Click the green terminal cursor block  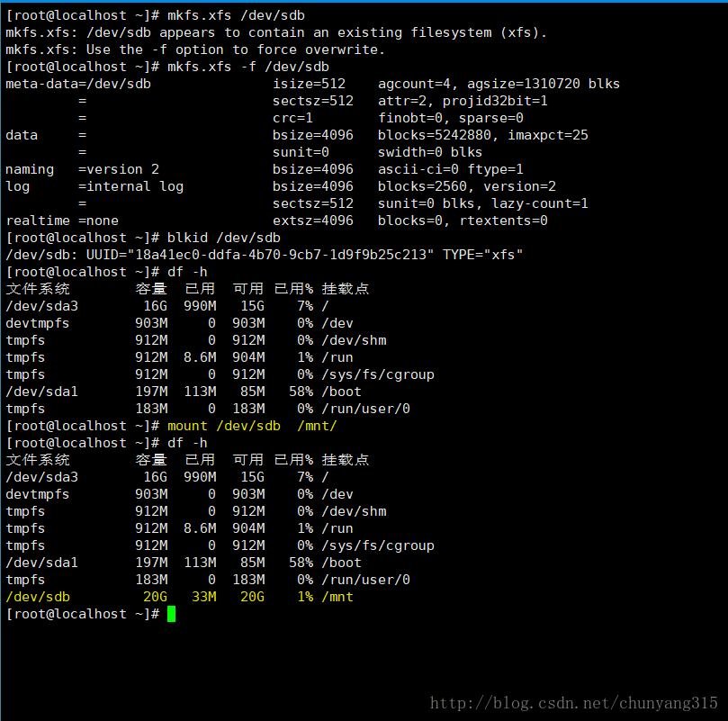coord(171,614)
